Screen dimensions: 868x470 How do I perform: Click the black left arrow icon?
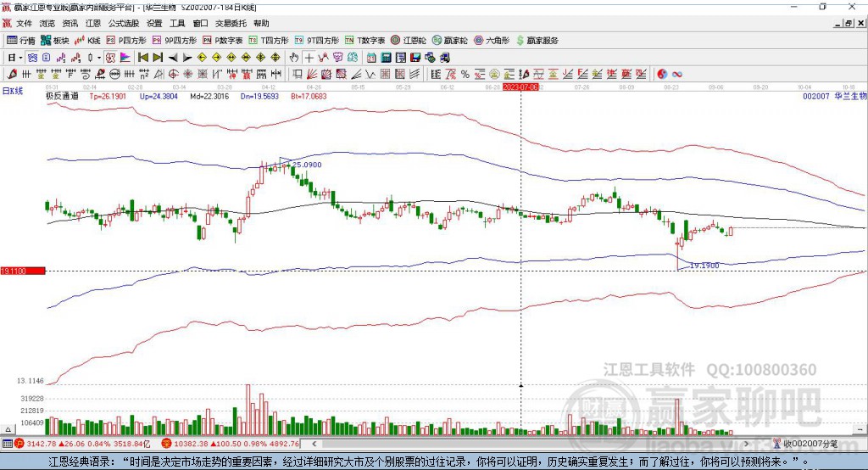(x=173, y=58)
